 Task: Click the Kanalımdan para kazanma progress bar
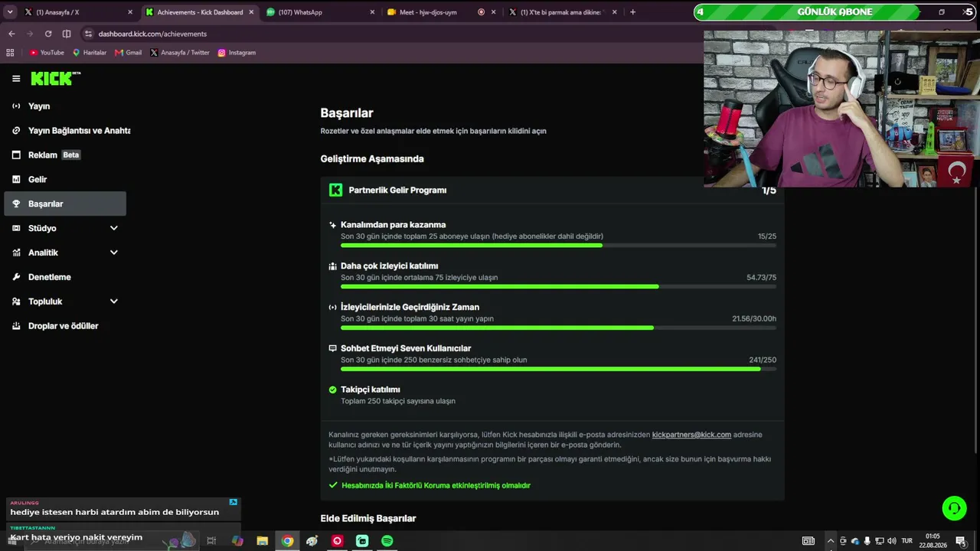[558, 246]
